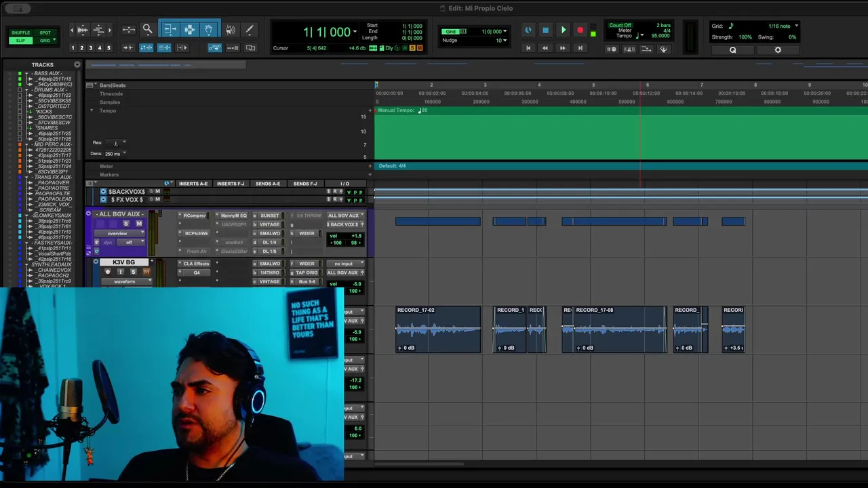868x488 pixels.
Task: Select the Pencil tool
Action: pos(250,30)
